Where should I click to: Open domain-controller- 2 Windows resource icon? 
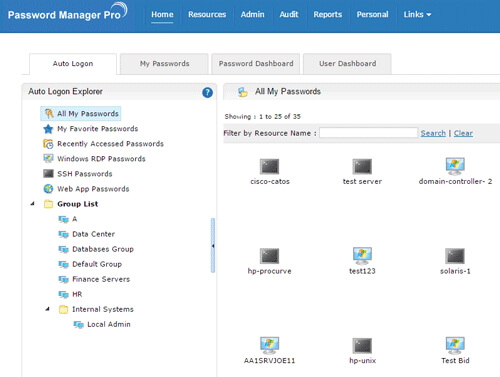point(455,166)
